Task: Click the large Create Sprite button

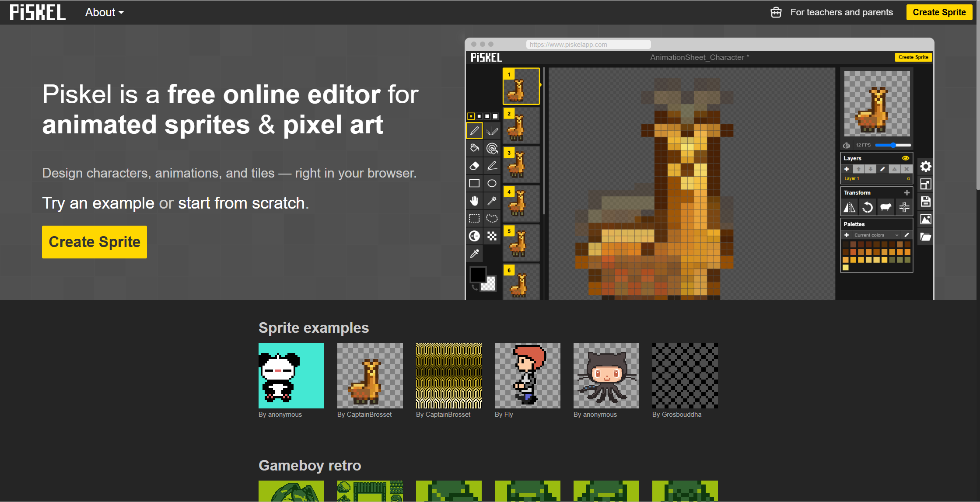Action: 94,242
